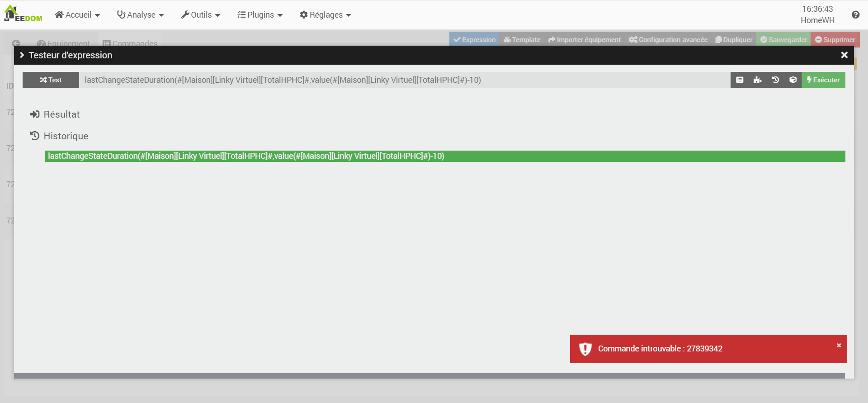Close the Testeur d'expression dialog
Viewport: 868px width, 403px height.
click(x=844, y=55)
